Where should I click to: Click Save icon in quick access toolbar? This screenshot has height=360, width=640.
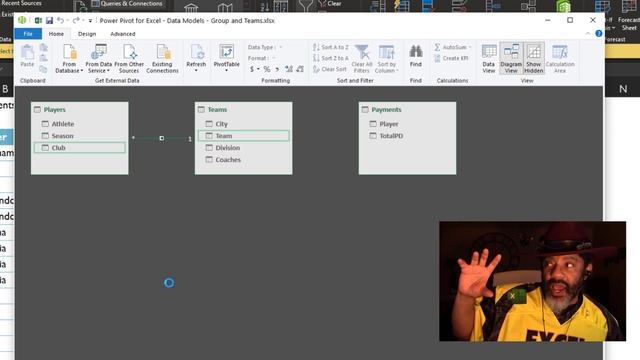point(49,20)
